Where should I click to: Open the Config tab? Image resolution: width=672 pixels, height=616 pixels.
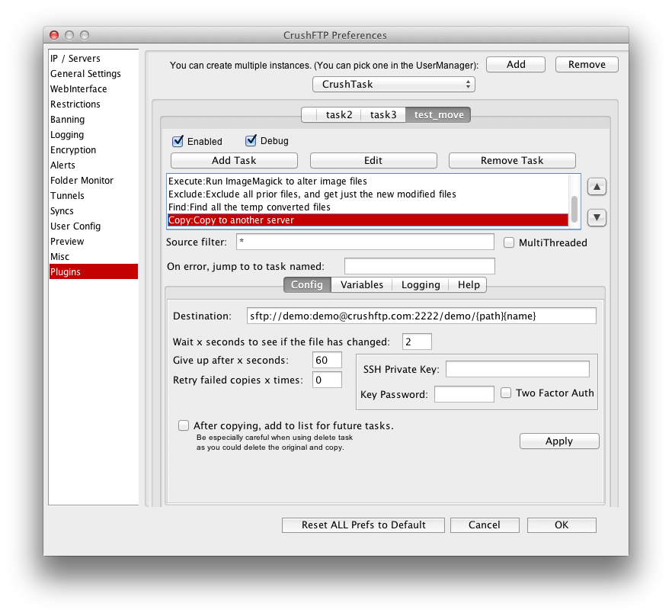coord(307,285)
